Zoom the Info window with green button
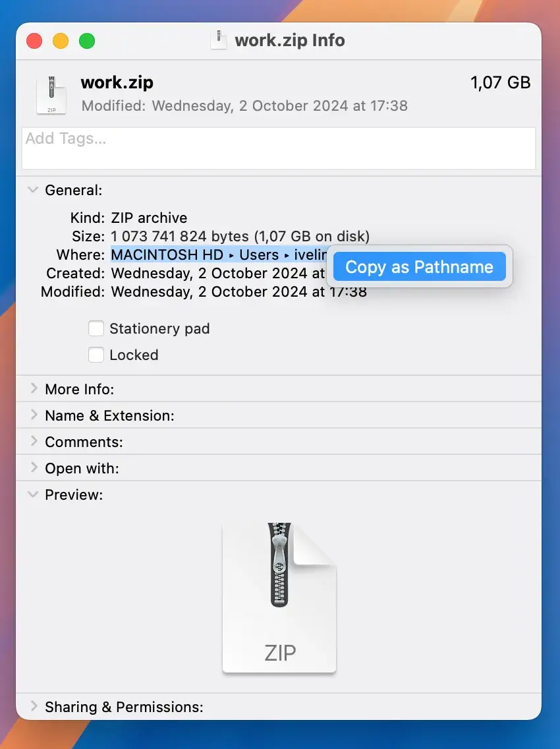This screenshot has height=749, width=560. [x=87, y=41]
